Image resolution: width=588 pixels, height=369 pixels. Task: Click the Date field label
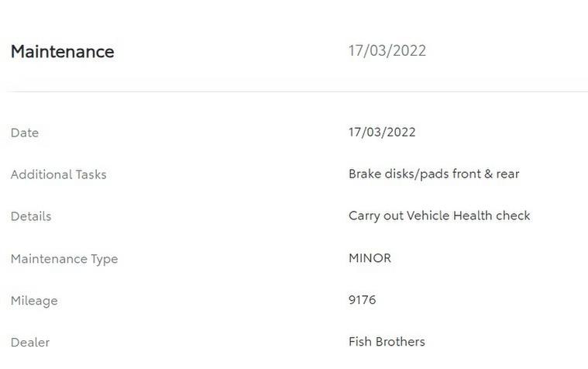(25, 133)
